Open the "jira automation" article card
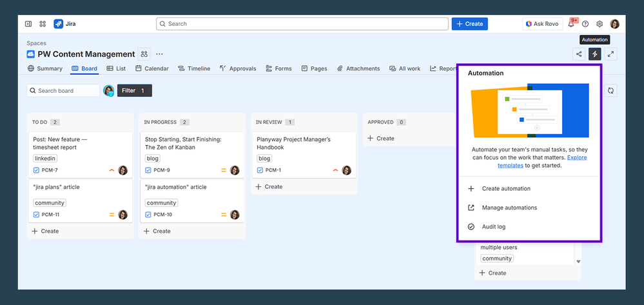The width and height of the screenshot is (644, 305). pyautogui.click(x=192, y=201)
